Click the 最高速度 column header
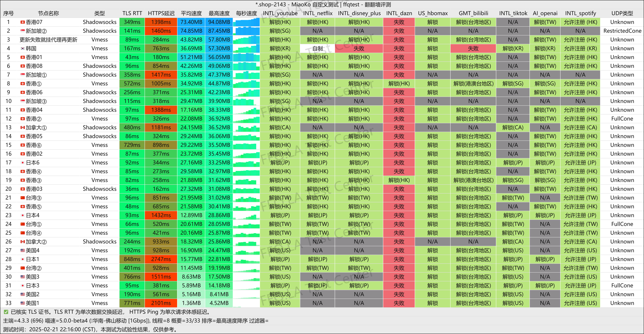Screen dimensions: 644x334 219,13
